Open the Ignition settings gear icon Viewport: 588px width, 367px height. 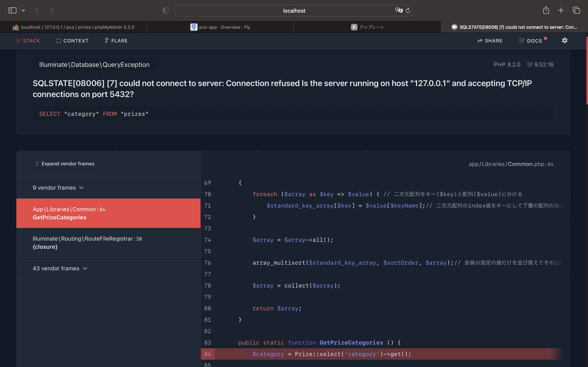coord(565,41)
